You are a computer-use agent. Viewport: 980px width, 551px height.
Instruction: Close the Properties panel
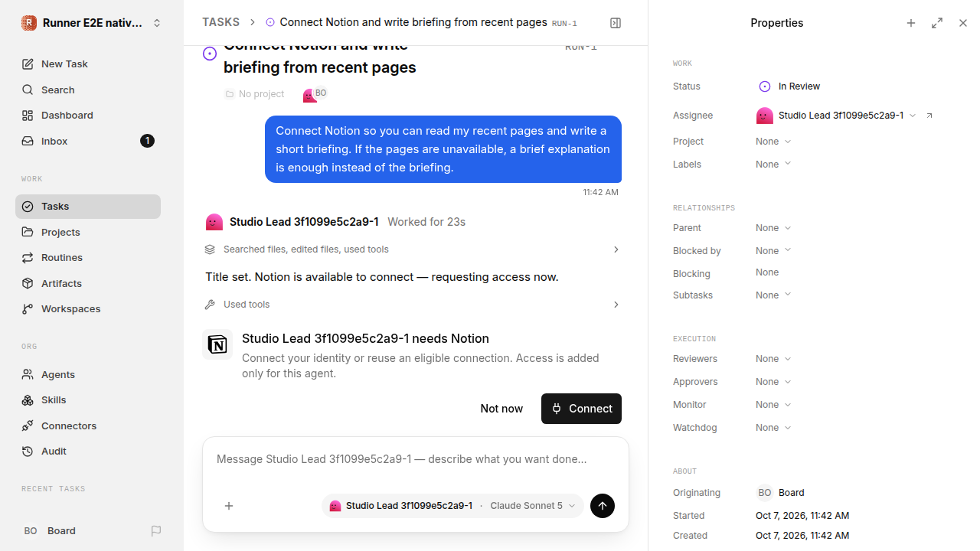tap(963, 23)
